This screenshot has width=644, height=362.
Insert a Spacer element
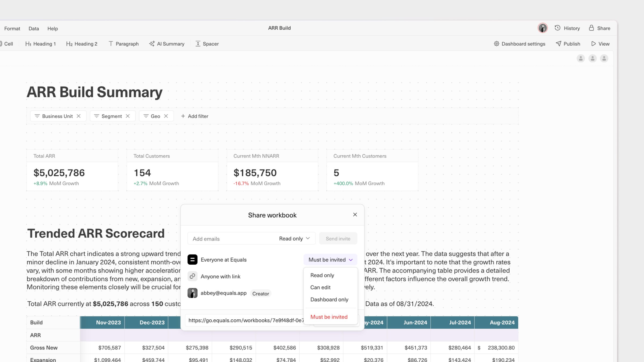tap(207, 44)
